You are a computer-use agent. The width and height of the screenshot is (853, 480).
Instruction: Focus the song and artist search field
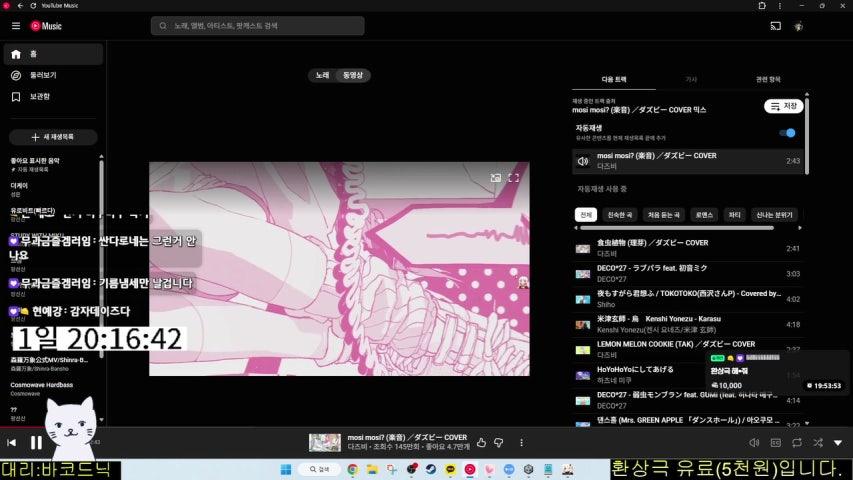pyautogui.click(x=257, y=26)
